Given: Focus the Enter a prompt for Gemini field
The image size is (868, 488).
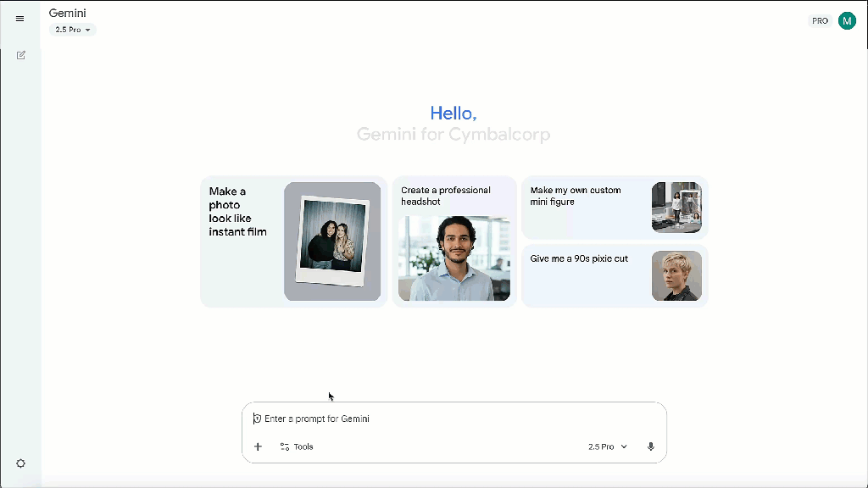Looking at the screenshot, I should point(454,419).
